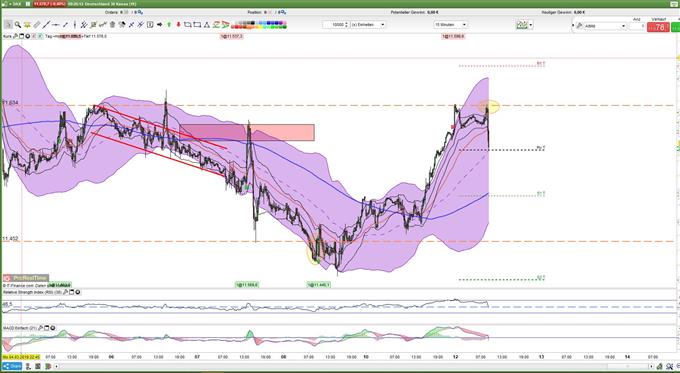Close the RSI indicator panel
Image resolution: width=680 pixels, height=373 pixels.
(x=78, y=292)
